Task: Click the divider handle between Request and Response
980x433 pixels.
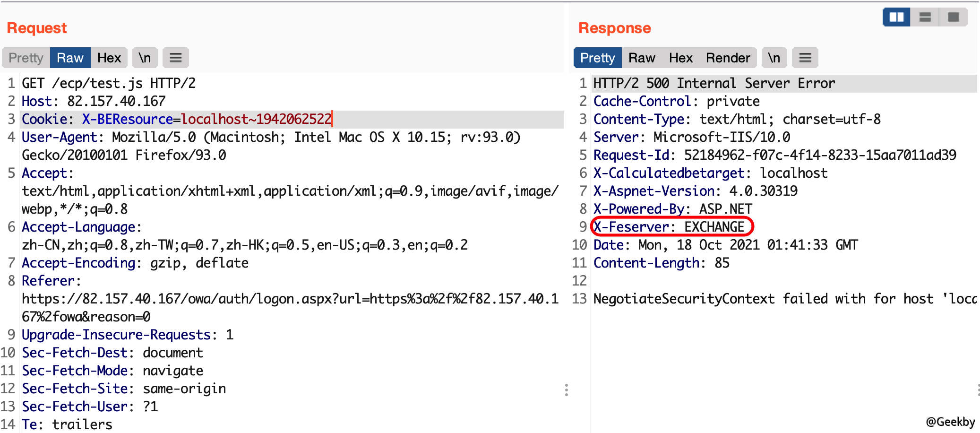Action: click(x=566, y=390)
